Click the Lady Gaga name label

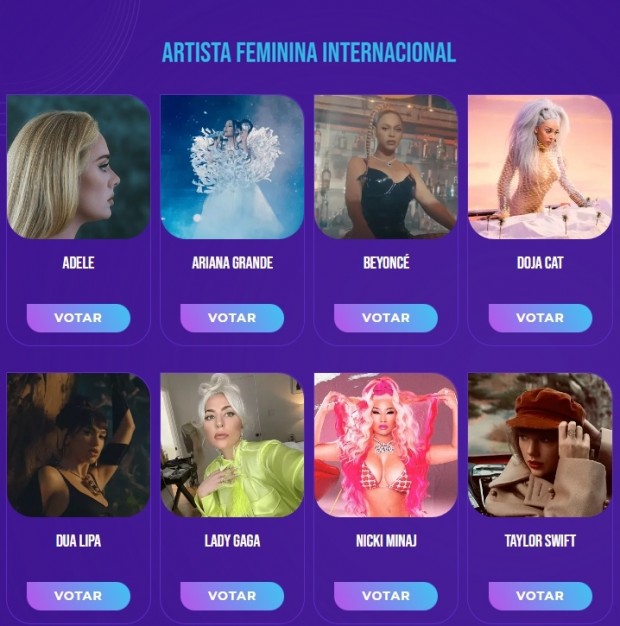click(232, 541)
